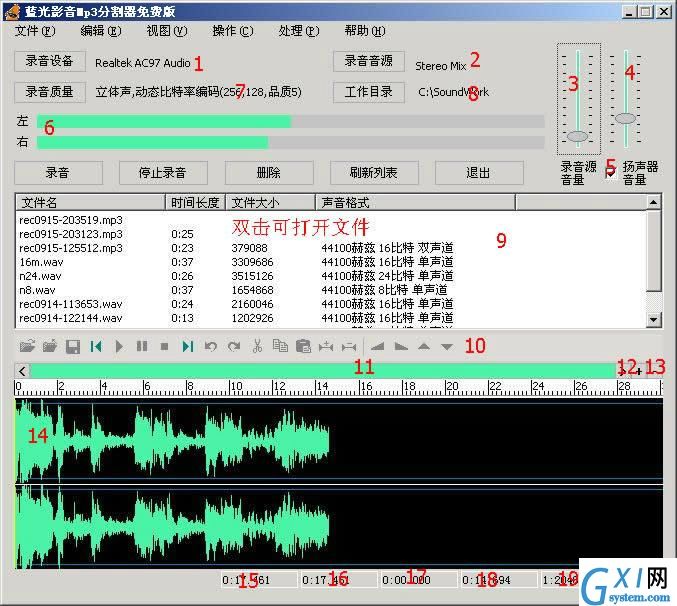This screenshot has width=677, height=606.
Task: Click the upper channel waveform
Action: tap(339, 440)
